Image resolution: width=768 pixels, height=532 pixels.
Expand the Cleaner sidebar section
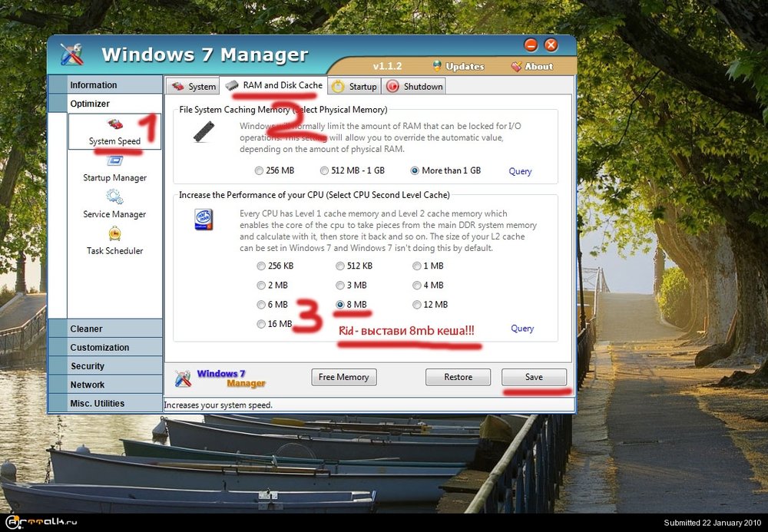86,329
